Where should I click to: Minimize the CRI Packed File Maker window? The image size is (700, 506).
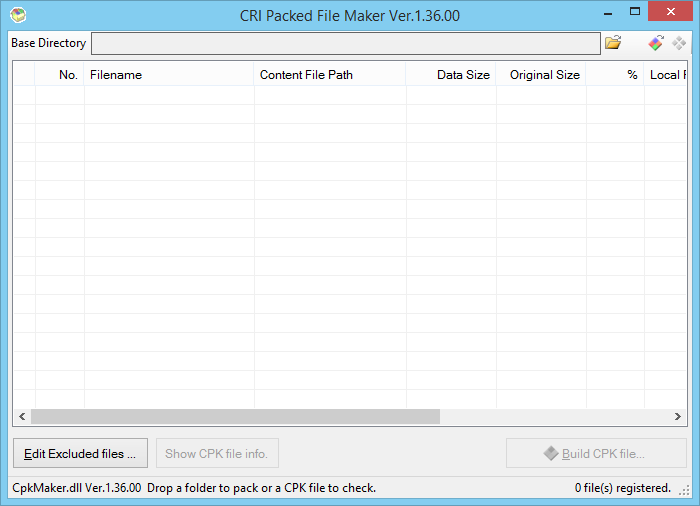click(608, 13)
